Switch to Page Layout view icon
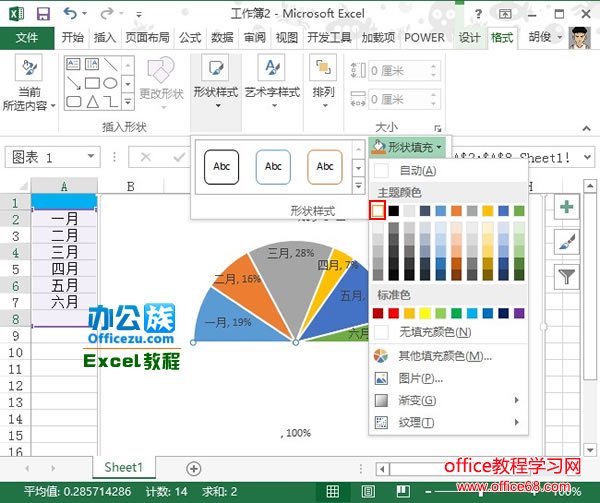 coord(368,491)
